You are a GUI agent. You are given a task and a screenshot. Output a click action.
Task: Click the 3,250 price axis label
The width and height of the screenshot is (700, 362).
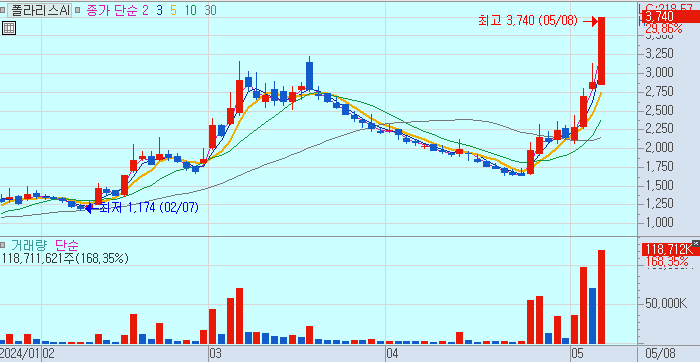point(660,54)
